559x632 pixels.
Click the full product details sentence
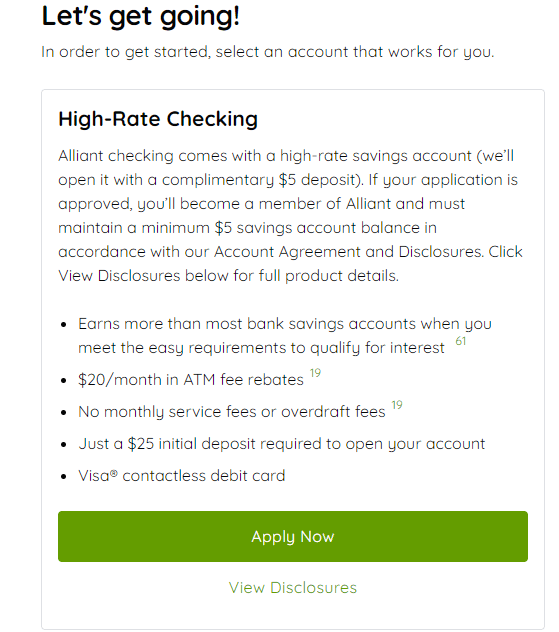pyautogui.click(x=229, y=276)
